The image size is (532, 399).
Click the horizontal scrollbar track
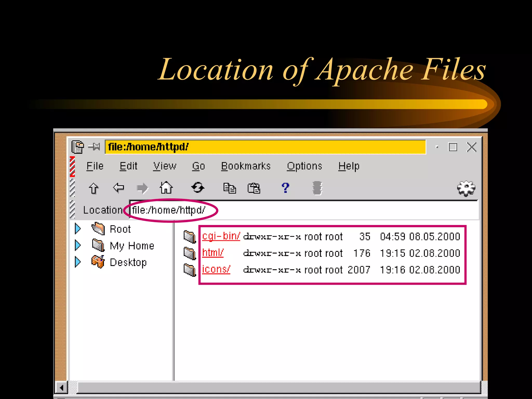[x=279, y=388]
